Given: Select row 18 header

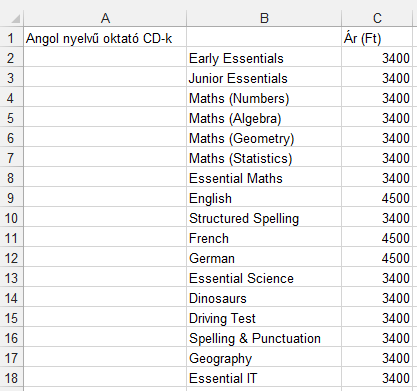Looking at the screenshot, I should [12, 378].
